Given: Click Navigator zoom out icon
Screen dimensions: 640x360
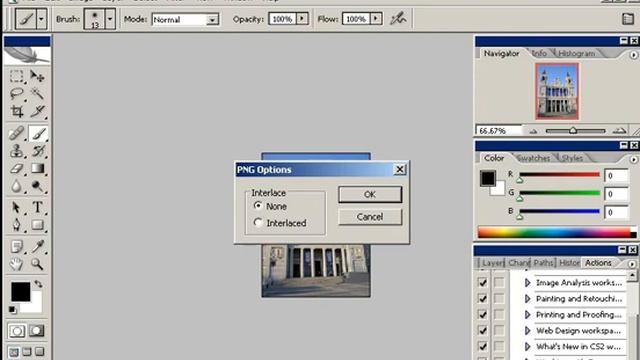Looking at the screenshot, I should [x=533, y=131].
